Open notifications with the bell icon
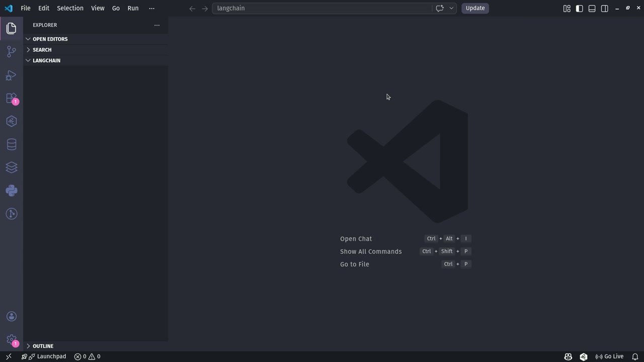Image resolution: width=644 pixels, height=362 pixels. point(635,356)
